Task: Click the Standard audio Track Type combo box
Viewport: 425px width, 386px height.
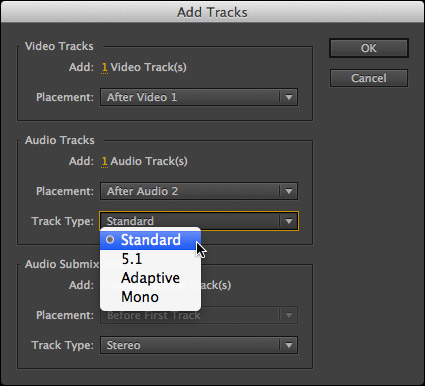Action: tap(199, 221)
